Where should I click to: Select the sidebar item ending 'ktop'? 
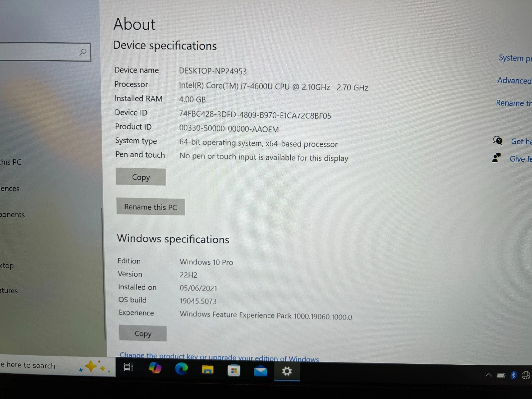(x=7, y=266)
